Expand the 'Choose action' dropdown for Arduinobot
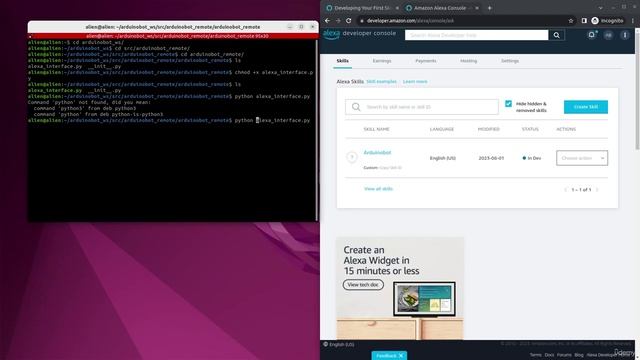640x360 pixels. coord(582,158)
